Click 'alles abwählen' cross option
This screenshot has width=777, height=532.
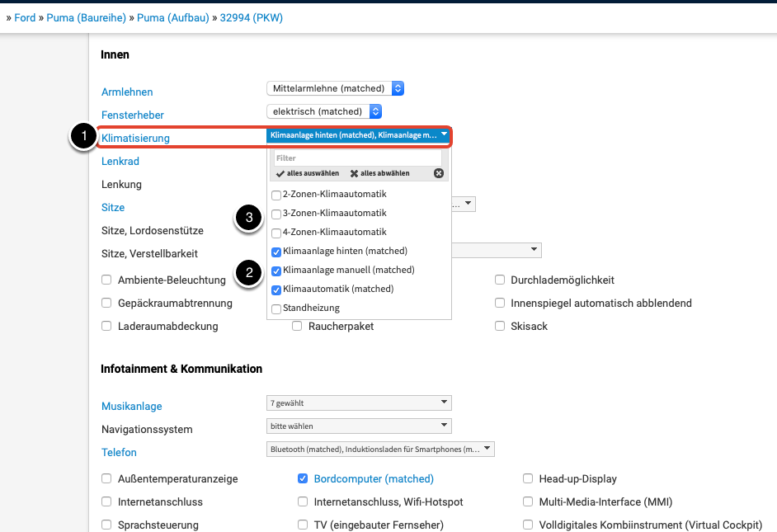tap(379, 173)
